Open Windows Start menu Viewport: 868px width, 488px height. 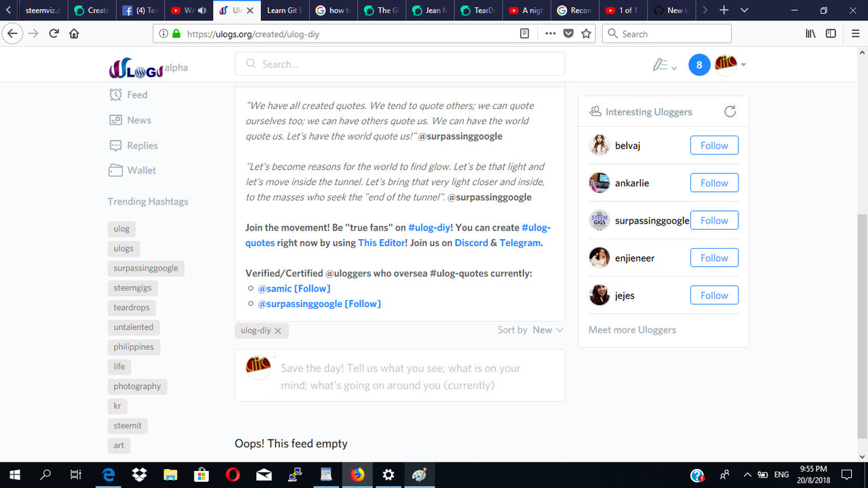tap(15, 474)
